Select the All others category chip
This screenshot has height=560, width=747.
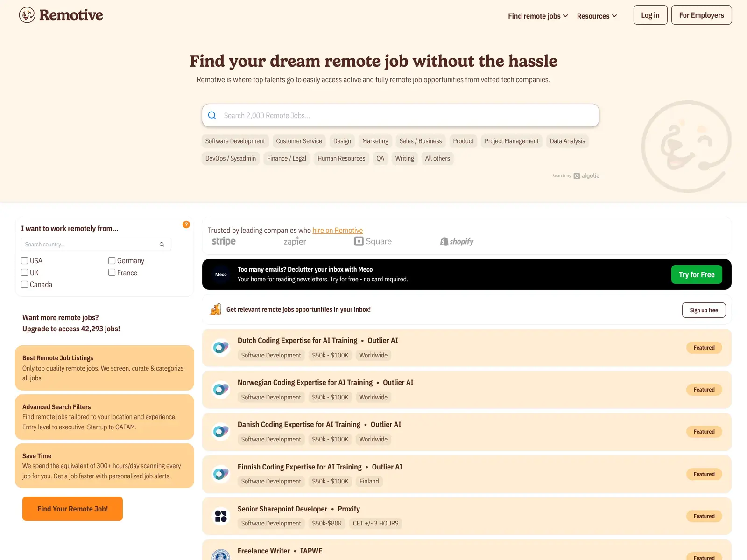(x=437, y=158)
